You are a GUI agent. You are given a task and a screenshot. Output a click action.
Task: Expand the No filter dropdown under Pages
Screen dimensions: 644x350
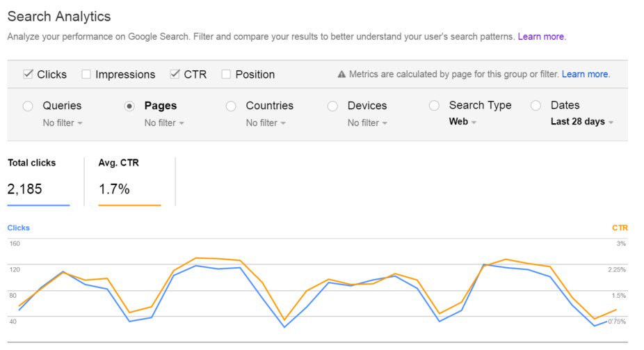tap(164, 123)
